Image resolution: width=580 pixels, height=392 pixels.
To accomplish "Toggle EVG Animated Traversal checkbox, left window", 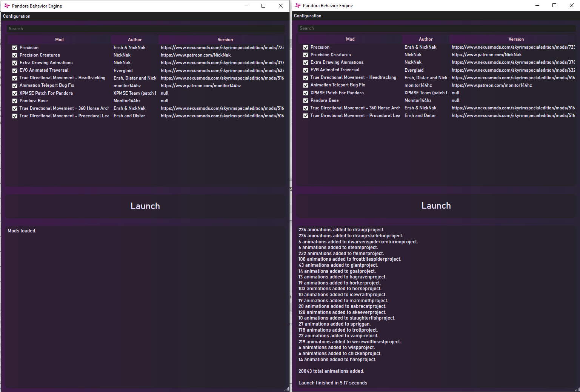I will (x=15, y=71).
